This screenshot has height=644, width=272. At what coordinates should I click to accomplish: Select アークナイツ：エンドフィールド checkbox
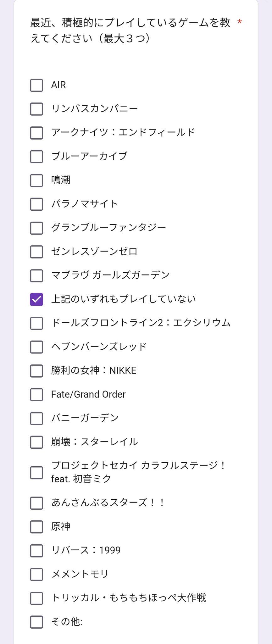pyautogui.click(x=36, y=133)
